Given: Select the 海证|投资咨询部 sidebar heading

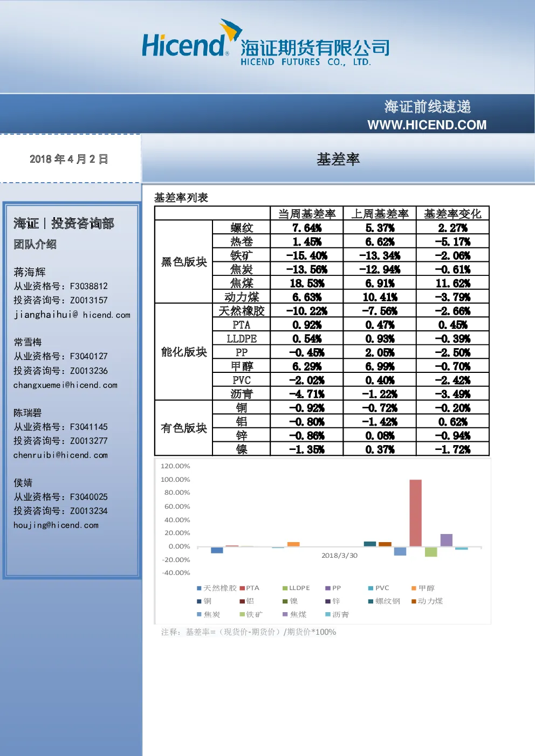Looking at the screenshot, I should [64, 224].
